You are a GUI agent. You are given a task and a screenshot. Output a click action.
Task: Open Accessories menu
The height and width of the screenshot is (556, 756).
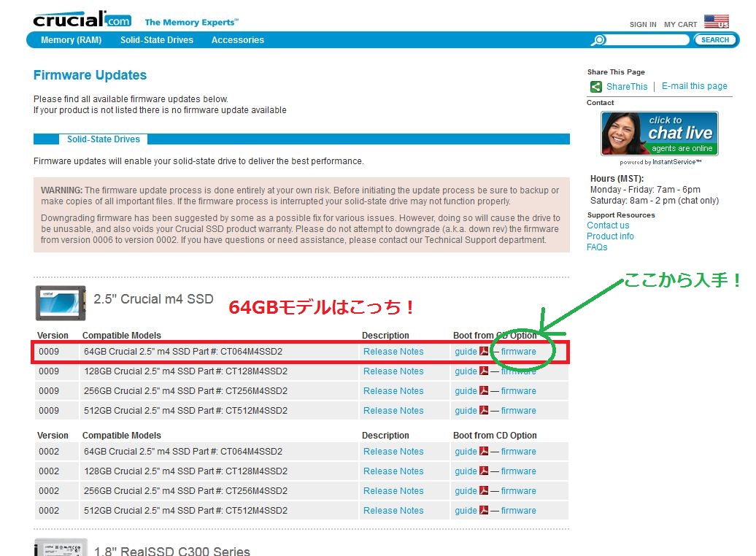click(238, 40)
